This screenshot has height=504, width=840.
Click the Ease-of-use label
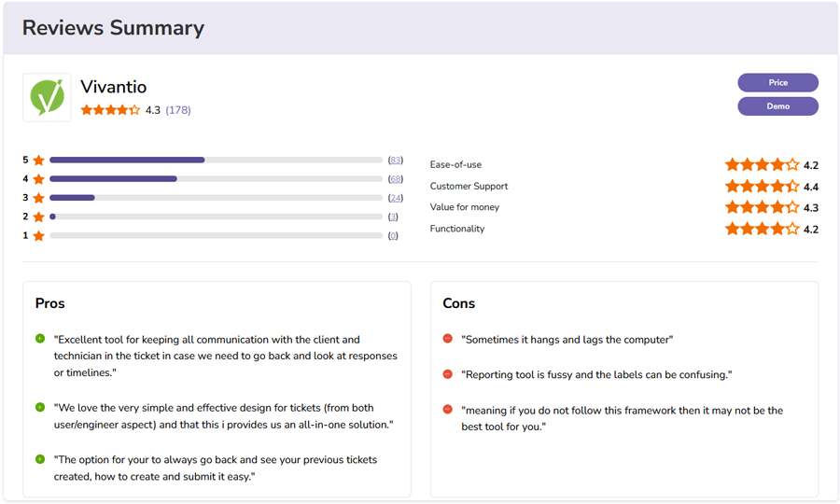click(x=455, y=164)
